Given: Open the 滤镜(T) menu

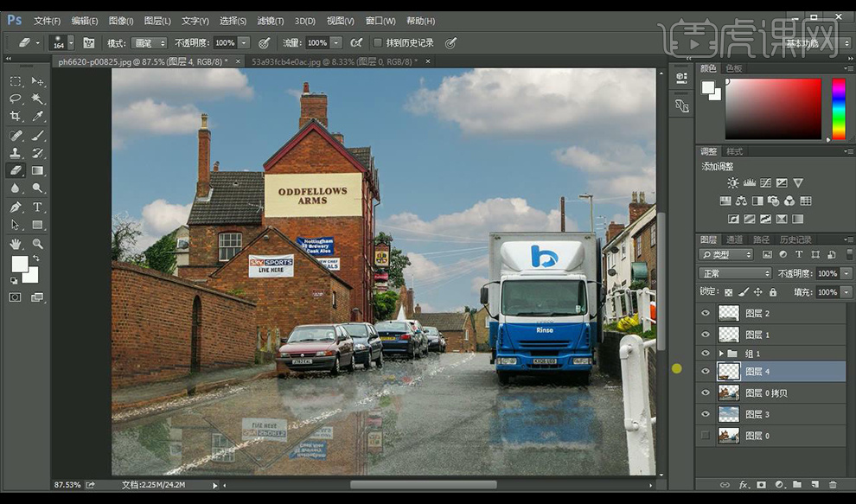Looking at the screenshot, I should coord(271,21).
